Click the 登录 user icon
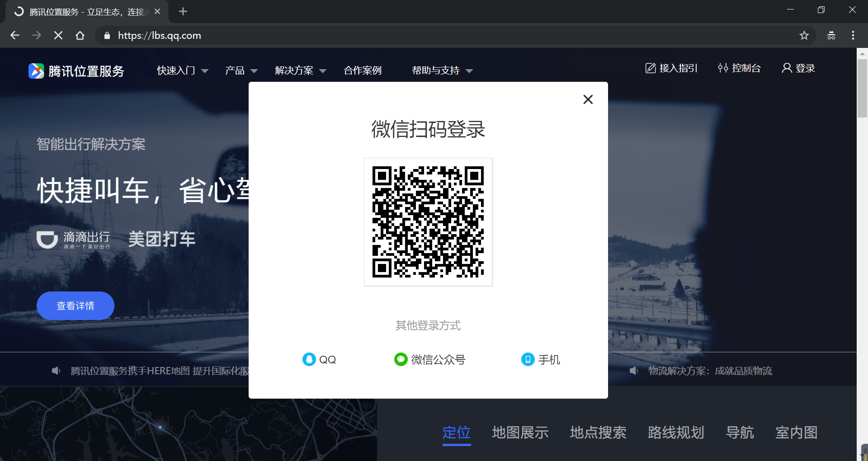The width and height of the screenshot is (868, 461). click(x=787, y=68)
